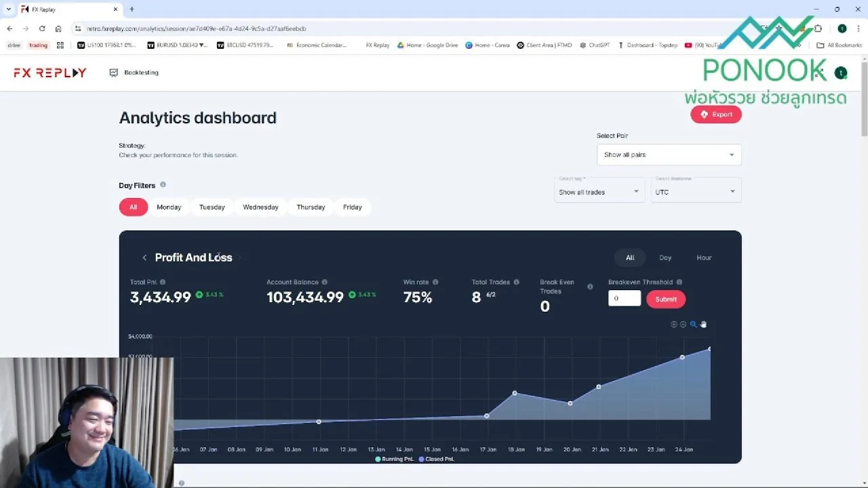Toggle the Running PnL legend series
Image resolution: width=868 pixels, height=488 pixels.
point(395,459)
